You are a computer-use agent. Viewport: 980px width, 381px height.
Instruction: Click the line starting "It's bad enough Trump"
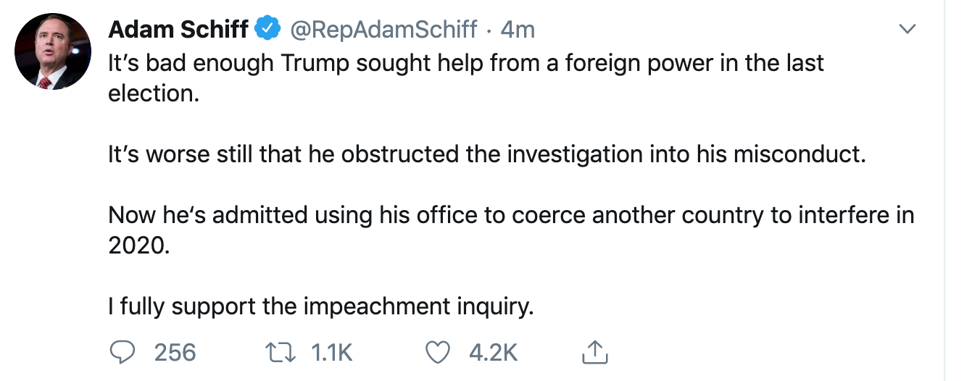click(466, 63)
